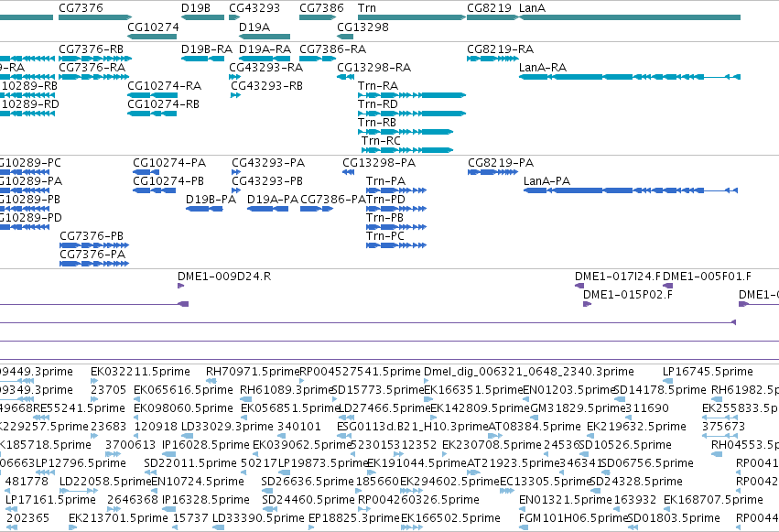Image resolution: width=779 pixels, height=532 pixels.
Task: Select EST EK098060.5prime
Action: point(183,408)
